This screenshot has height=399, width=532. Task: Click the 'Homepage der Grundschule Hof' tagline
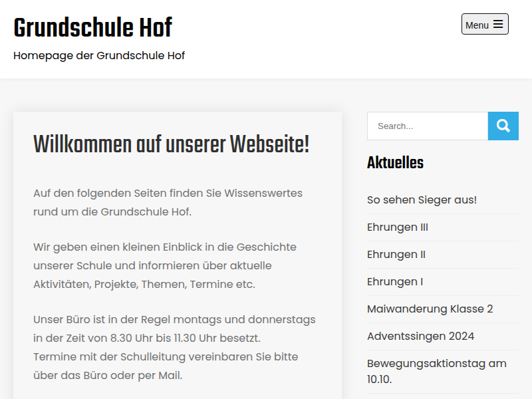click(98, 55)
